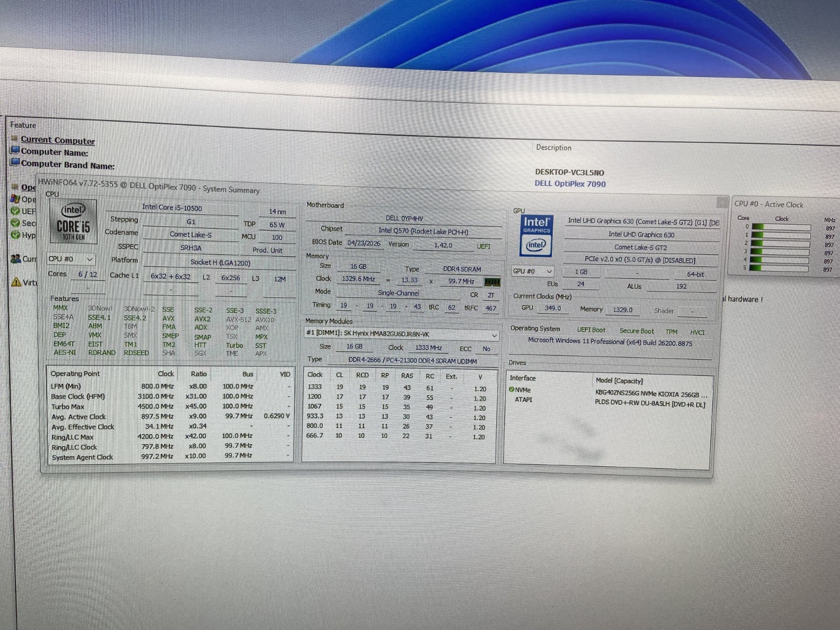Click the Core 3 active clock bar
This screenshot has height=630, width=840.
tap(781, 252)
